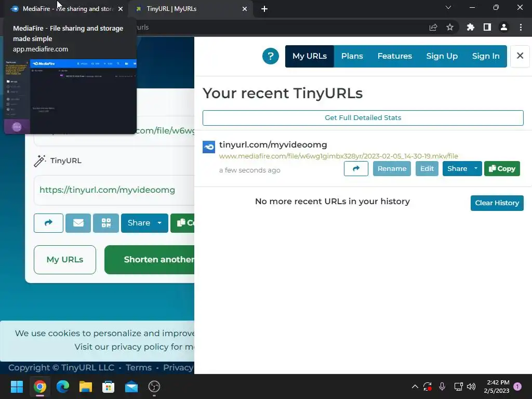This screenshot has height=399, width=532.
Task: Toggle the Chrome side panel icon
Action: (x=487, y=28)
